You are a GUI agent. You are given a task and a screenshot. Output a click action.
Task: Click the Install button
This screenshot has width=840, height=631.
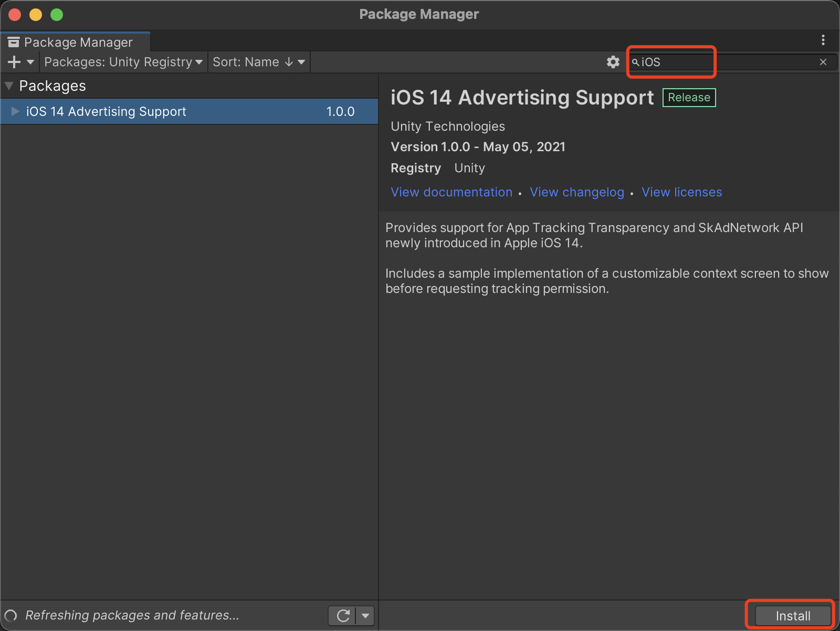point(793,616)
